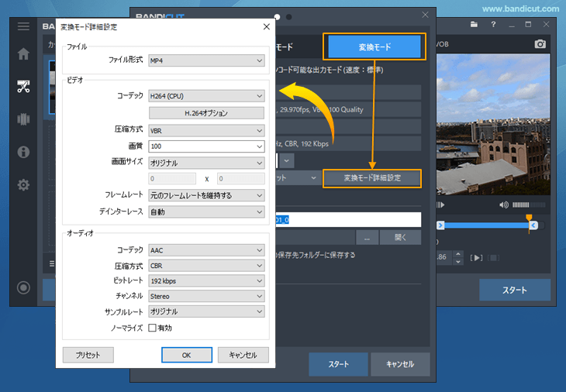The image size is (566, 392).
Task: Click the video preview image
Action: [493, 125]
